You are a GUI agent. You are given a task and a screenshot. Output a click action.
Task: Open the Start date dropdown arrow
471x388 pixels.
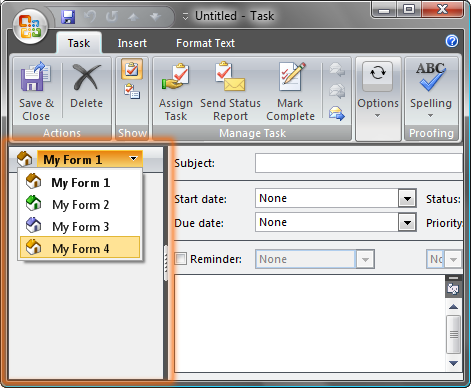(x=407, y=199)
